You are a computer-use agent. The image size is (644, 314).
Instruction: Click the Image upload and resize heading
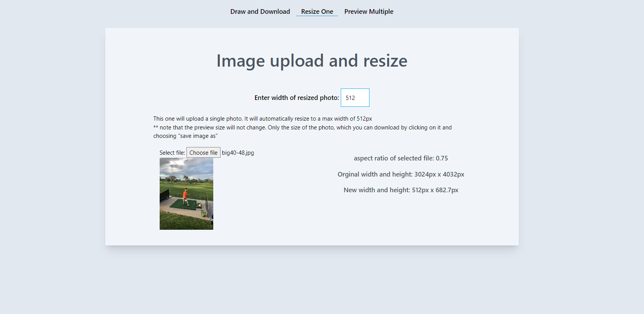(x=312, y=61)
